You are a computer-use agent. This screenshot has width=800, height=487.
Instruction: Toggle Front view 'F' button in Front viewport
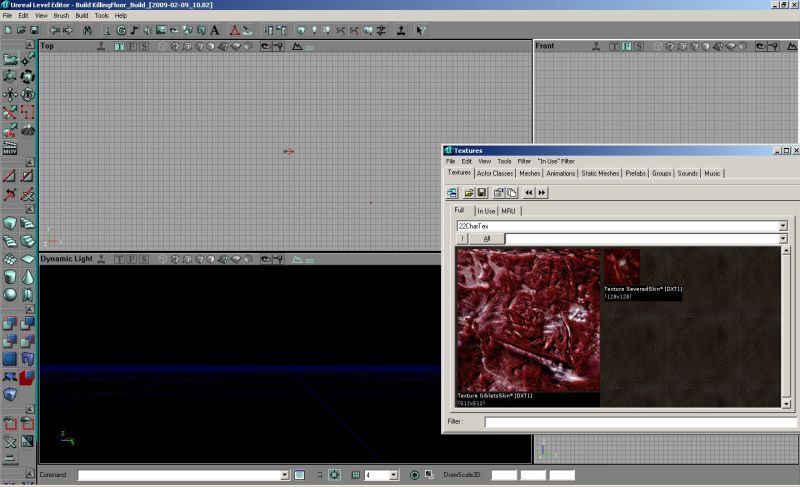click(627, 46)
